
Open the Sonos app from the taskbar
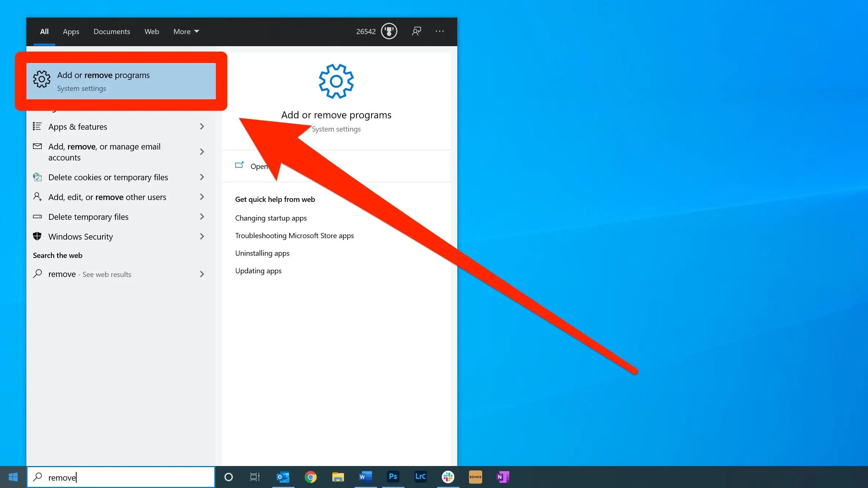tap(475, 477)
